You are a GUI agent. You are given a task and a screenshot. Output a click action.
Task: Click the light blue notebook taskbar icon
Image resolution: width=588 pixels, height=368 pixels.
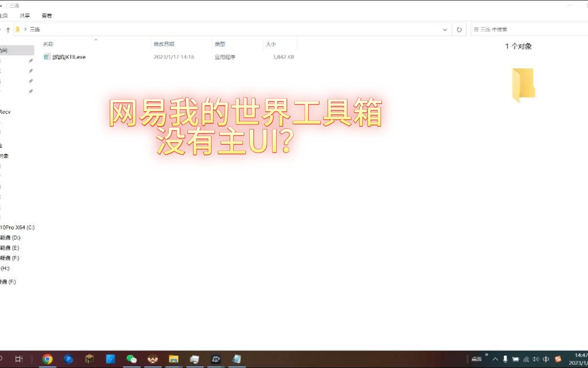point(237,359)
